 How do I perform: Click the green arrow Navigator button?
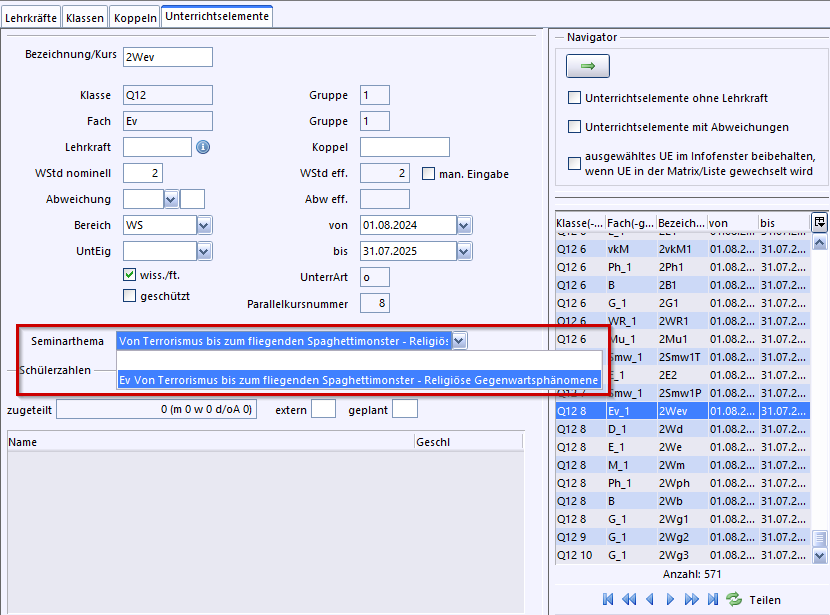[x=588, y=66]
